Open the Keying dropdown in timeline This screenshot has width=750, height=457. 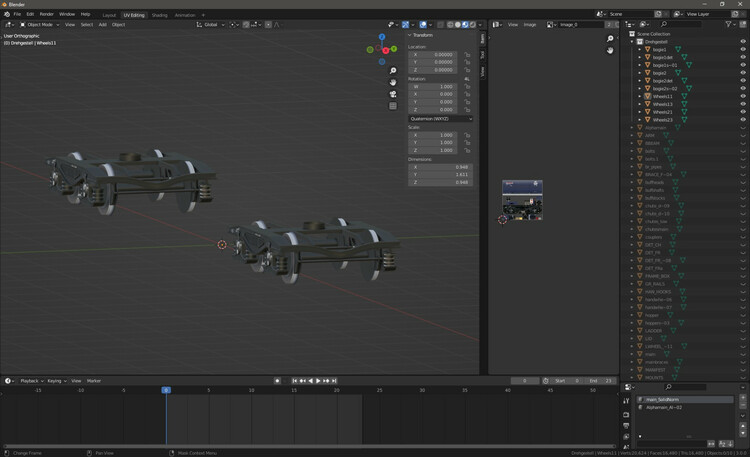coord(56,381)
